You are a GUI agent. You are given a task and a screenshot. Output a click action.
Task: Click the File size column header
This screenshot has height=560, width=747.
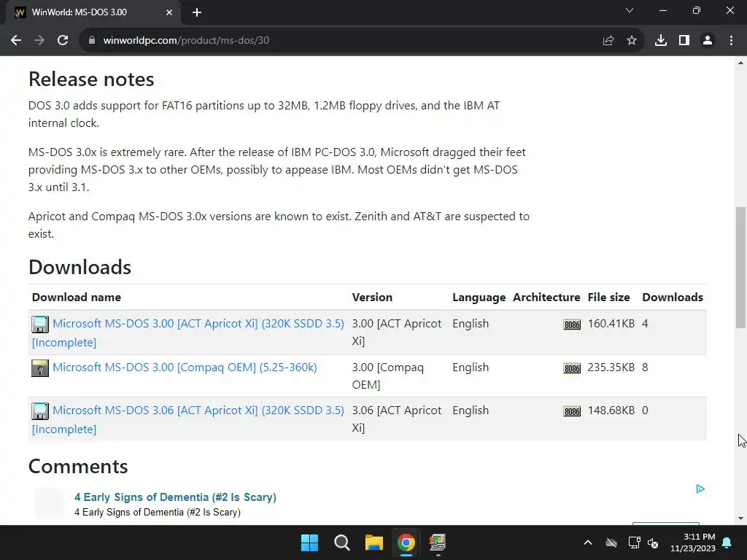pyautogui.click(x=608, y=297)
